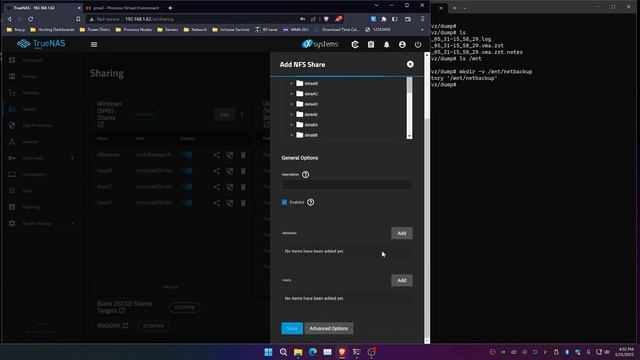
Task: Select the dataAD folder name
Action: coord(311,104)
